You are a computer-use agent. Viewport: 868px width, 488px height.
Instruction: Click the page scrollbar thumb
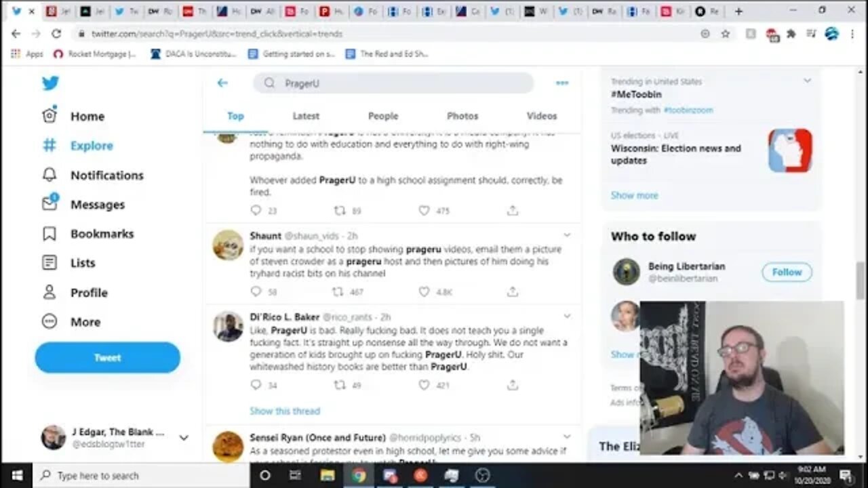coord(861,280)
